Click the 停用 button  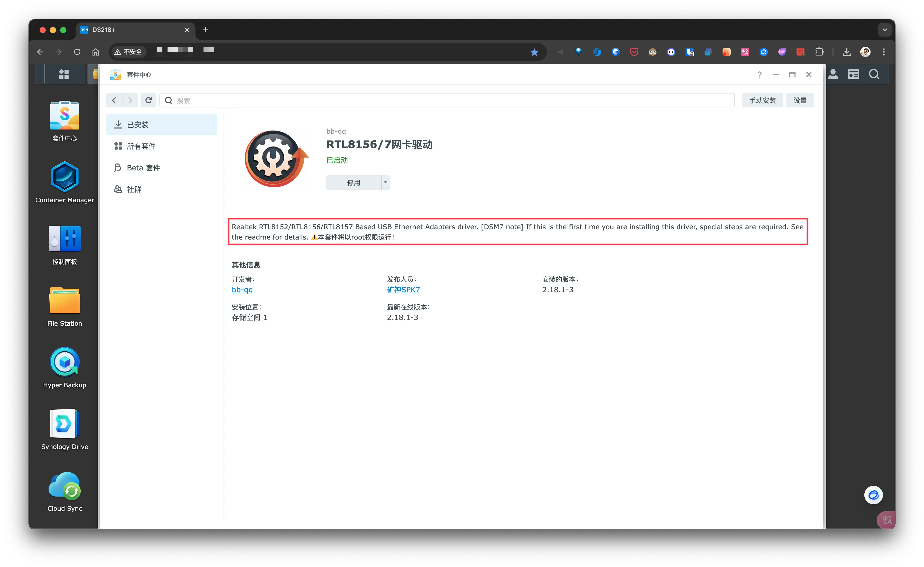coord(353,183)
